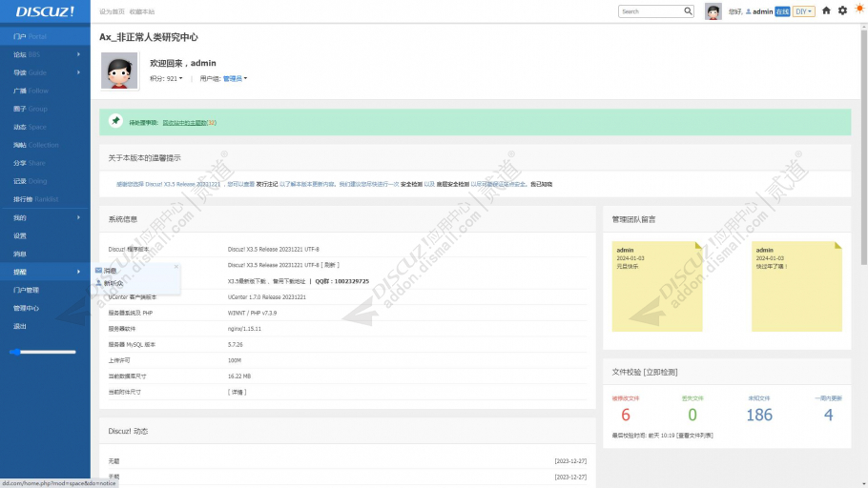Click the search magnifier icon
The image size is (868, 488).
[688, 11]
